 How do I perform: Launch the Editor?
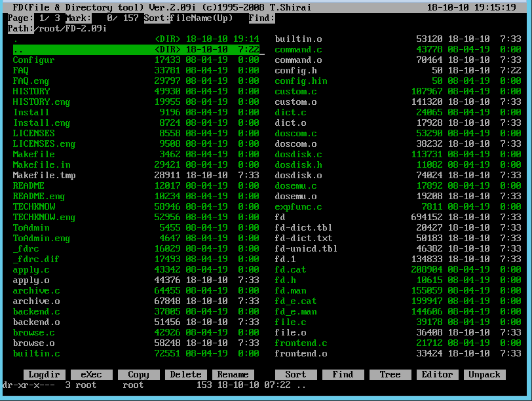[x=437, y=374]
